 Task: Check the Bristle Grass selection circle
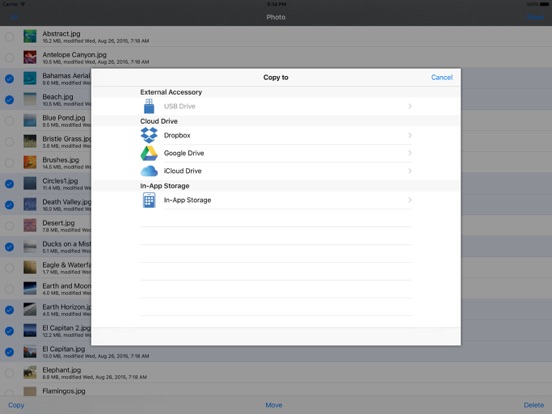[x=10, y=142]
